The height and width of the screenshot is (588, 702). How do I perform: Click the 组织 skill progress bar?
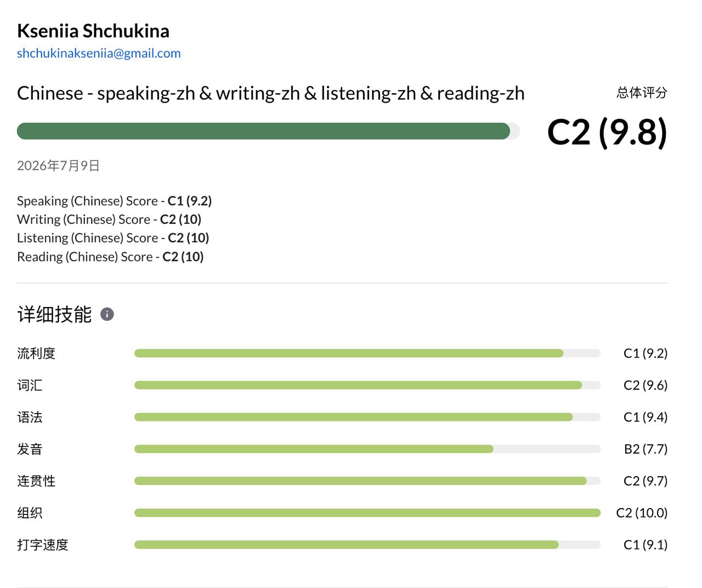point(367,513)
